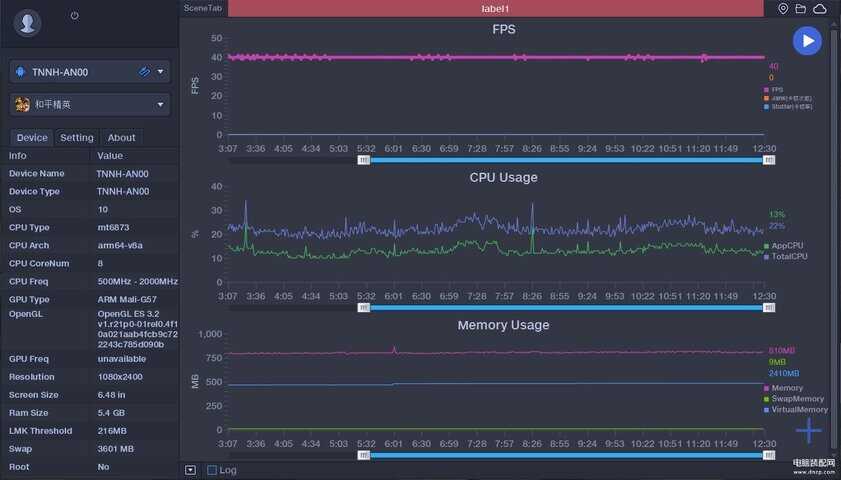Switch to the Setting tab

coord(77,138)
